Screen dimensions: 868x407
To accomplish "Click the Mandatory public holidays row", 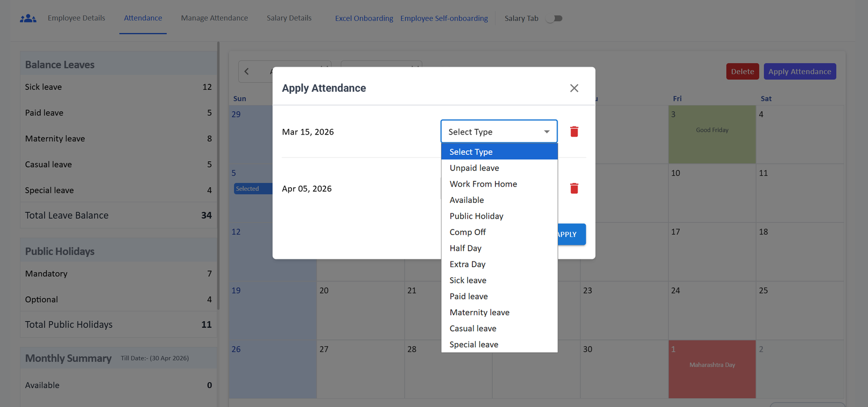I will (x=118, y=274).
